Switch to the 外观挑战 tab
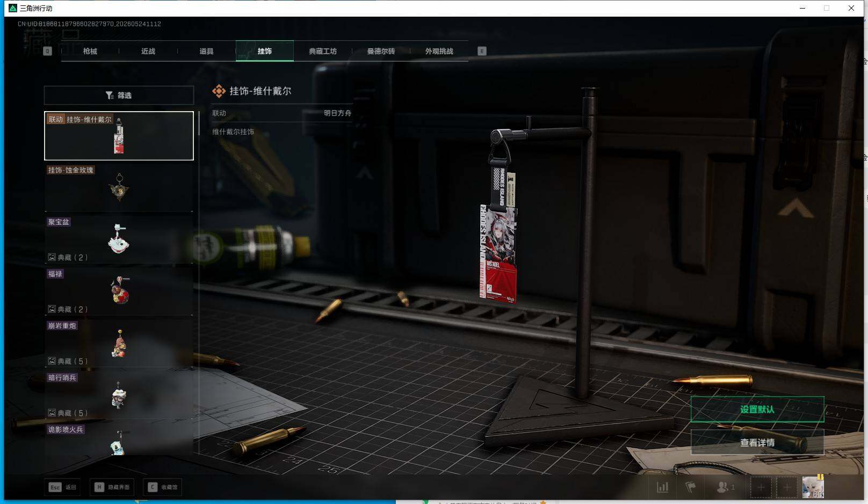Screen dimensions: 868x504 (x=439, y=51)
